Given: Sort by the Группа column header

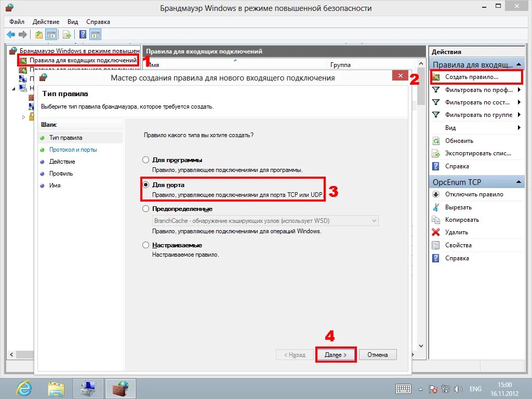Looking at the screenshot, I should [x=340, y=65].
